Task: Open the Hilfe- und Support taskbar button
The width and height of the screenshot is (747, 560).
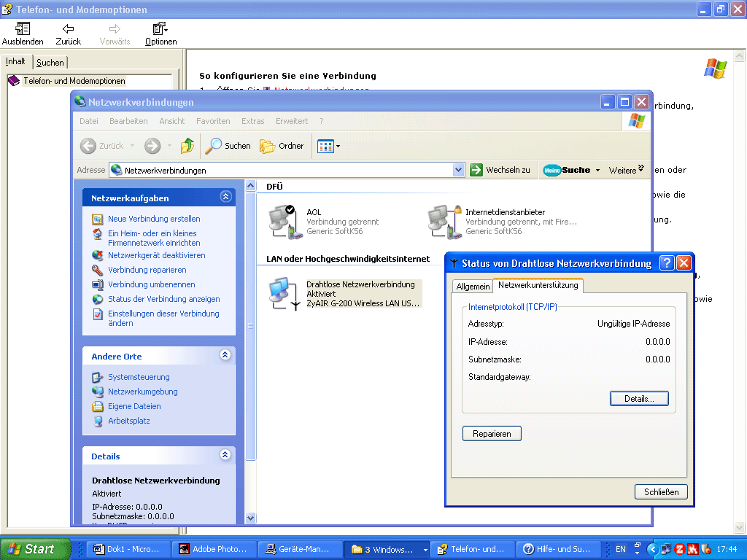Action: [558, 550]
